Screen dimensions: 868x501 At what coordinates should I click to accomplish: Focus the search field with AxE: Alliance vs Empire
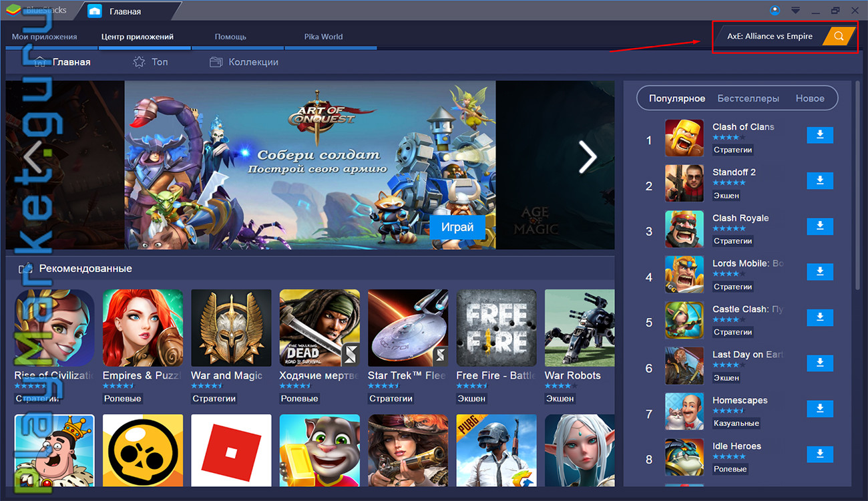770,36
